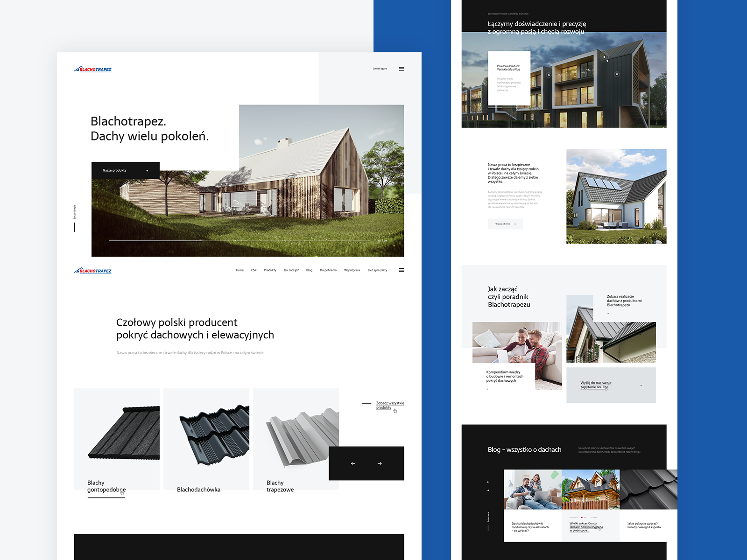Open the 'Współpraca' menu item
This screenshot has height=560, width=747.
click(352, 270)
